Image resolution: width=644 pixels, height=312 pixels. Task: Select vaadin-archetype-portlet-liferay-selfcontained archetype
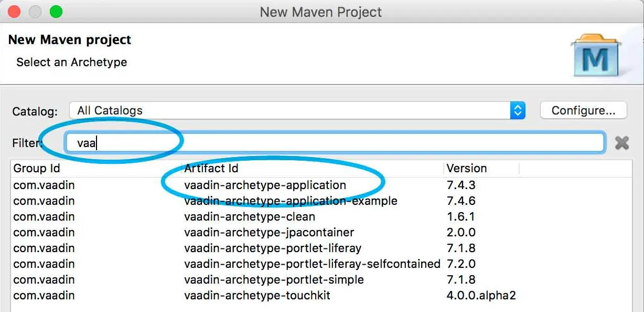[312, 264]
